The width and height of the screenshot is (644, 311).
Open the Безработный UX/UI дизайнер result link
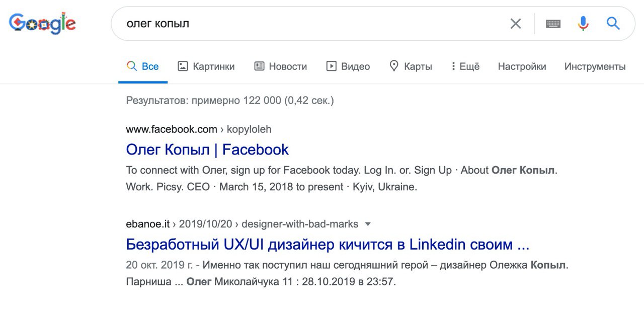tap(328, 245)
